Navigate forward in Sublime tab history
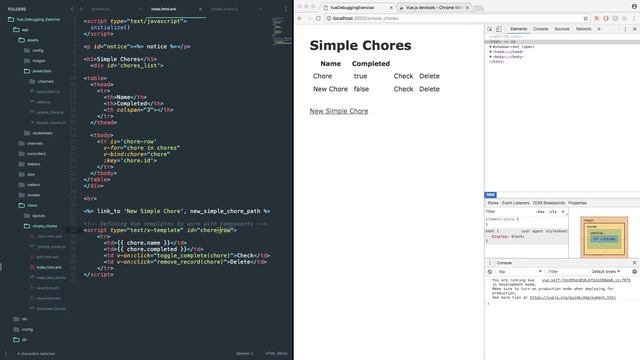 click(x=81, y=9)
